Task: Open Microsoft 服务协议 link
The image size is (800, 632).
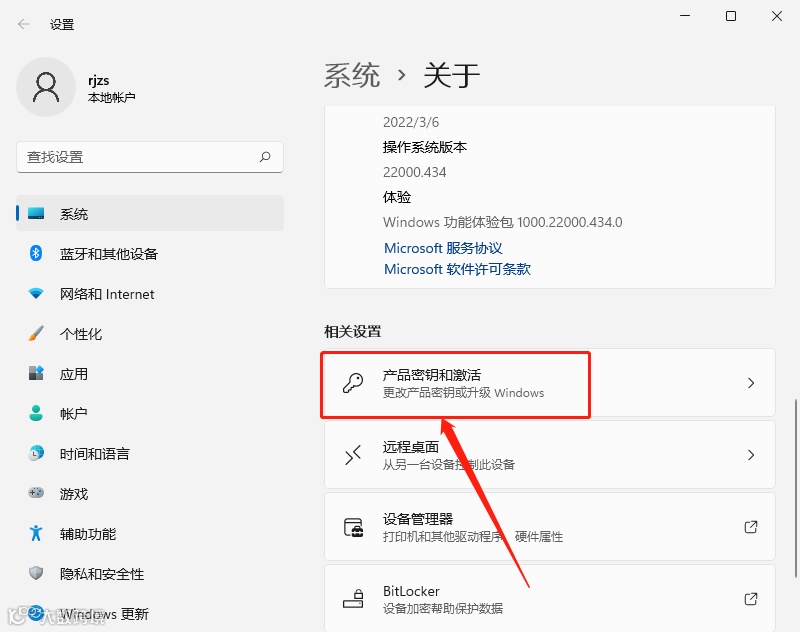Action: (443, 248)
